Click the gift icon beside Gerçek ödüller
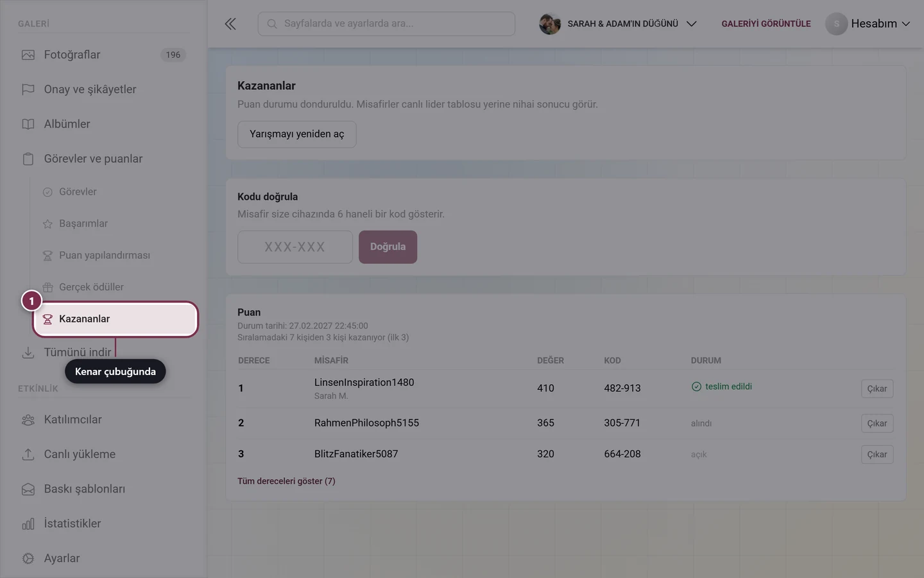Image resolution: width=924 pixels, height=578 pixels. (x=47, y=287)
